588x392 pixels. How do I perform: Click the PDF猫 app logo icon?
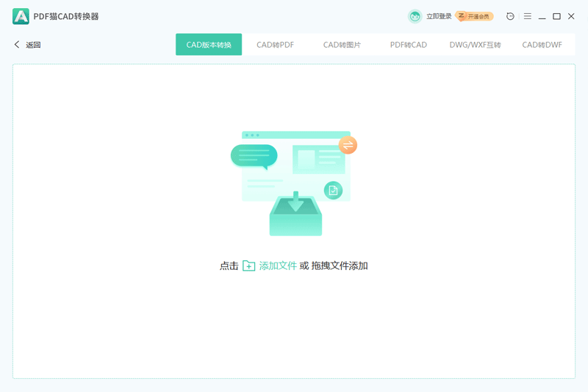(21, 16)
